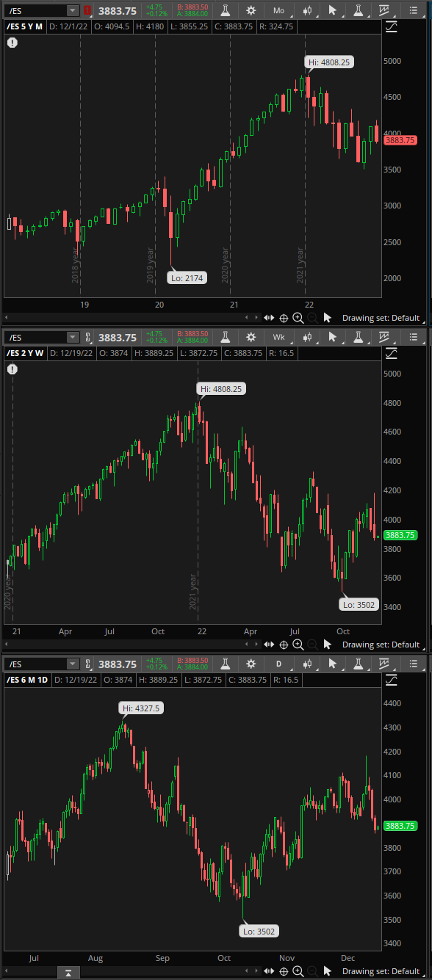This screenshot has width=432, height=980.
Task: Click Lo: 3502 bubble on weekly chart
Action: [x=358, y=605]
